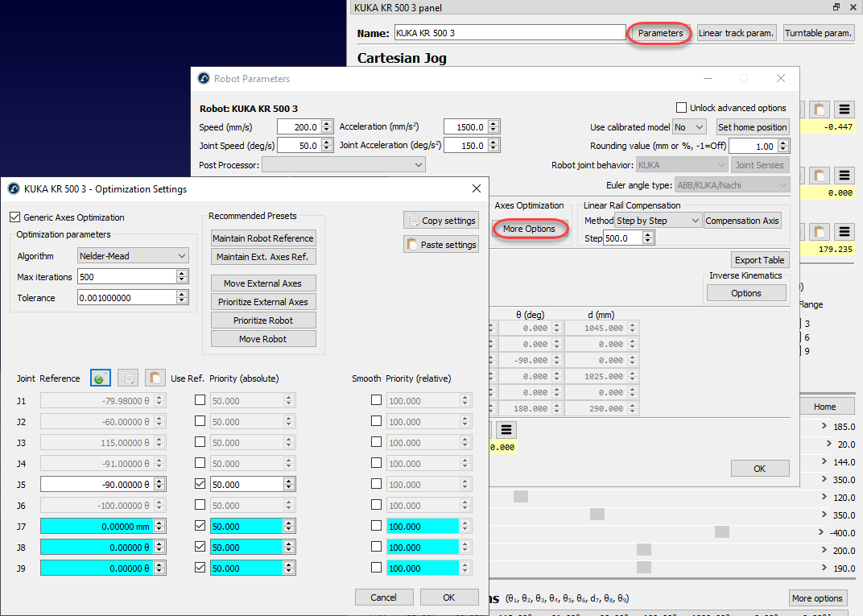
Task: Click the paste reference joints icon
Action: pyautogui.click(x=155, y=378)
